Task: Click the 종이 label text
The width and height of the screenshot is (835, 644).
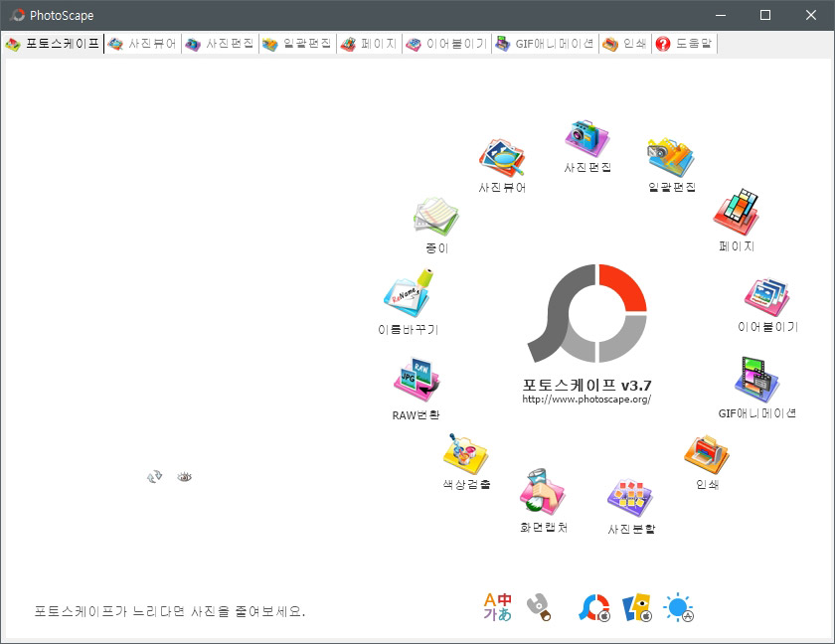Action: coord(436,248)
